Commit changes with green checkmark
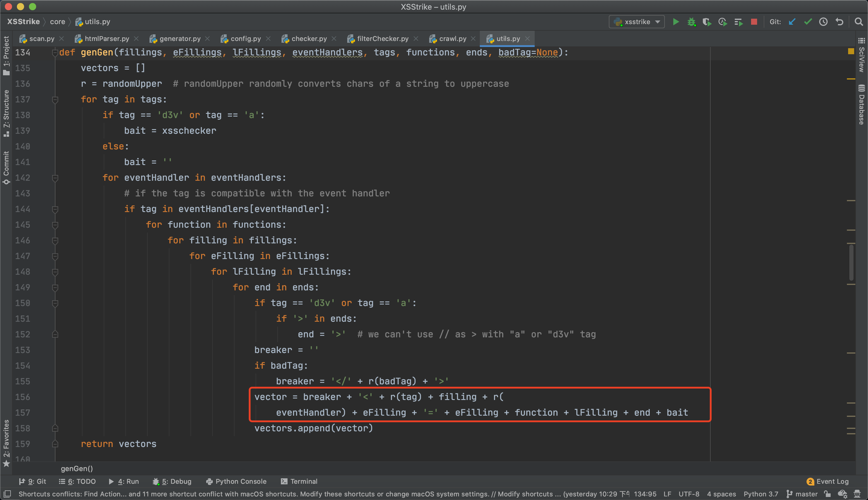The image size is (868, 500). [x=808, y=22]
